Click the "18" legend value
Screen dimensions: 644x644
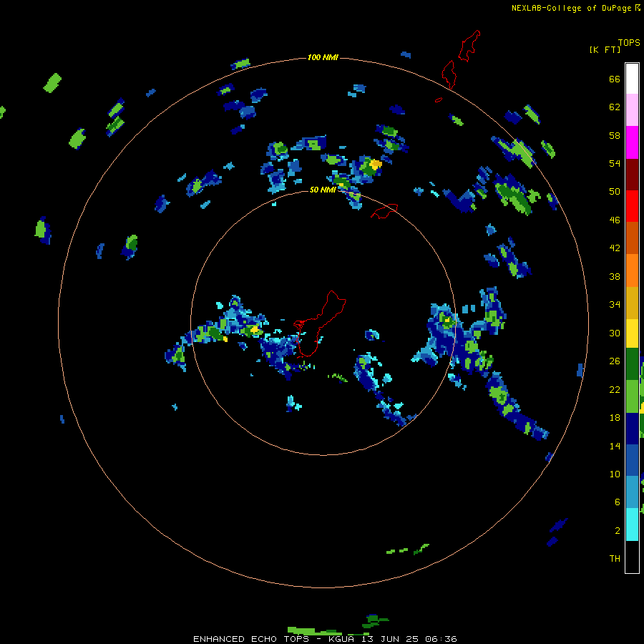[x=615, y=418]
